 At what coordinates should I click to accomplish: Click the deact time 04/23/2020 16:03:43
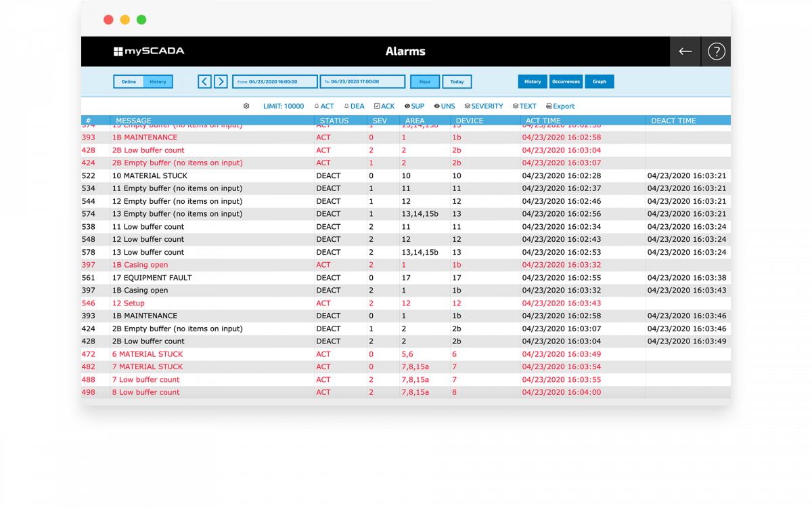coord(687,291)
